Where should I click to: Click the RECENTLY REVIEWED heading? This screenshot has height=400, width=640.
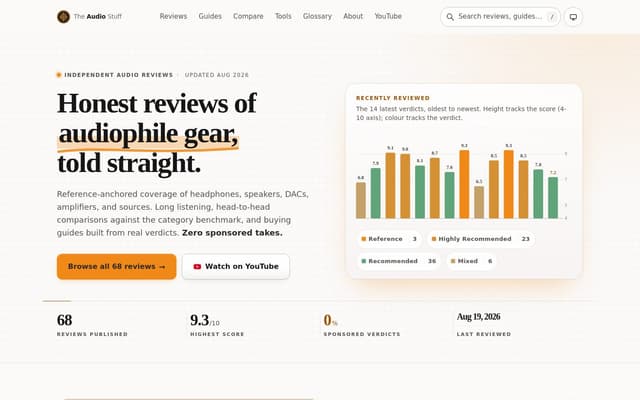(393, 98)
